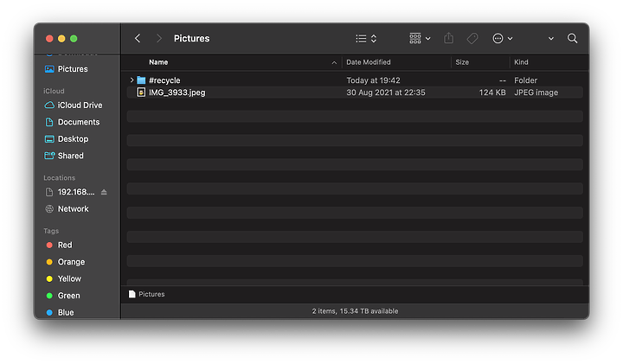The image size is (623, 364).
Task: Zoom window with the green button
Action: click(x=74, y=39)
